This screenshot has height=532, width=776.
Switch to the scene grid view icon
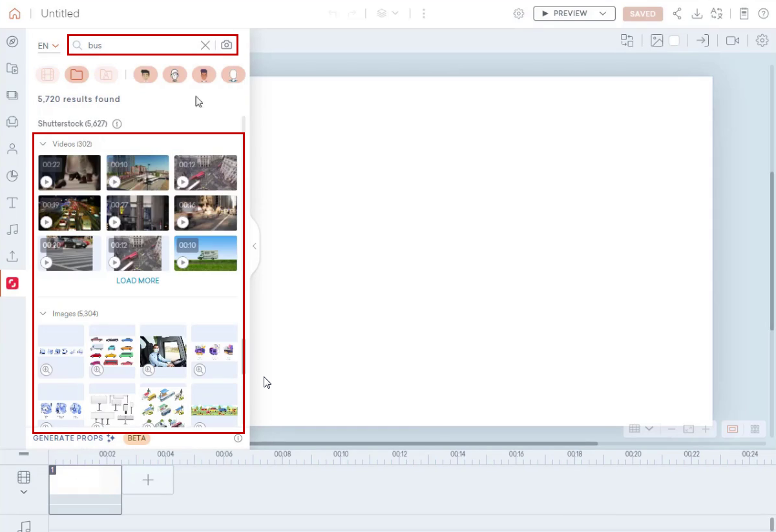click(755, 429)
